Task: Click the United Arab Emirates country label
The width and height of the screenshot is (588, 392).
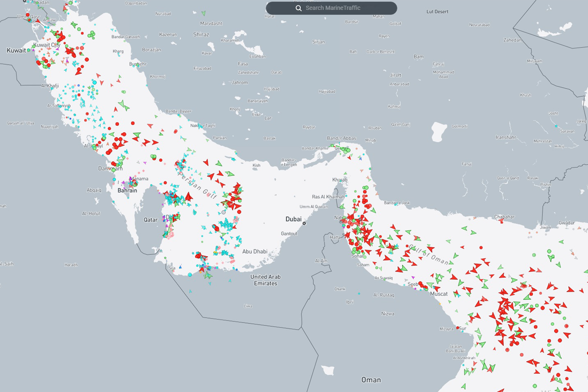Action: pos(264,280)
